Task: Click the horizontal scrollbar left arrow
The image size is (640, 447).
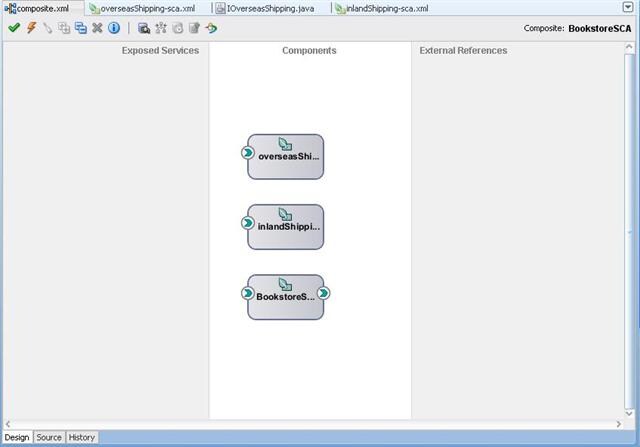Action: pyautogui.click(x=8, y=424)
